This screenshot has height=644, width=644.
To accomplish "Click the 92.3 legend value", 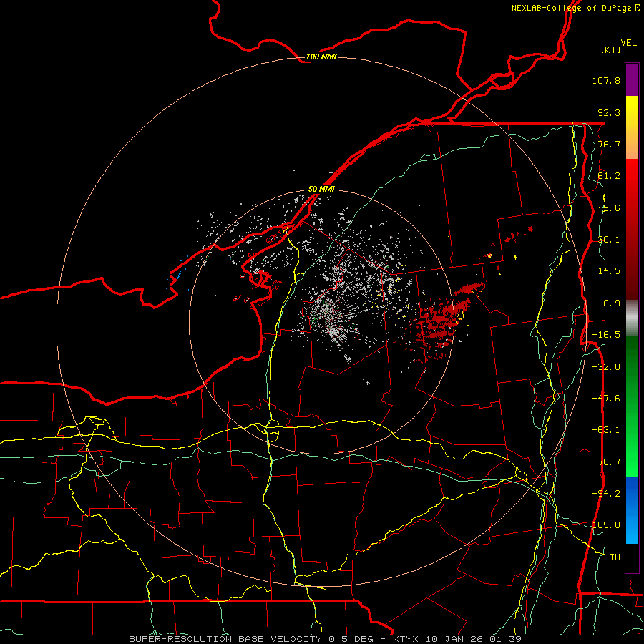I will coord(609,112).
